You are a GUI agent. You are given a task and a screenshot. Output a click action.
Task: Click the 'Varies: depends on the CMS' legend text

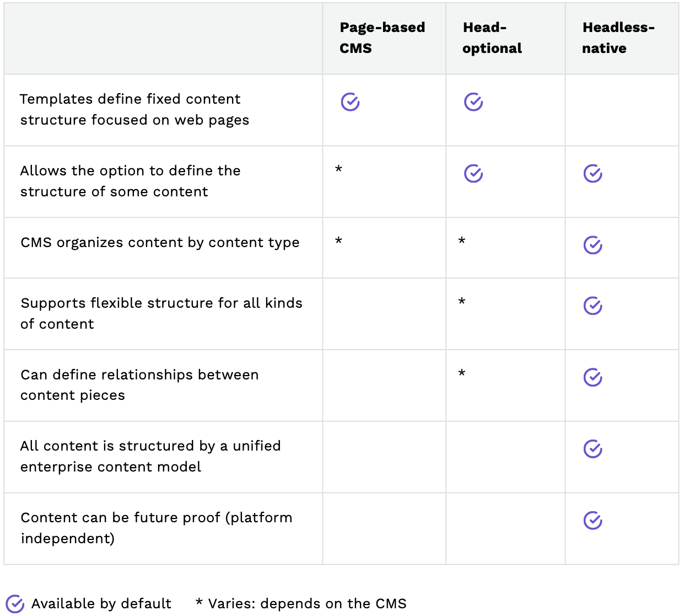tap(306, 604)
